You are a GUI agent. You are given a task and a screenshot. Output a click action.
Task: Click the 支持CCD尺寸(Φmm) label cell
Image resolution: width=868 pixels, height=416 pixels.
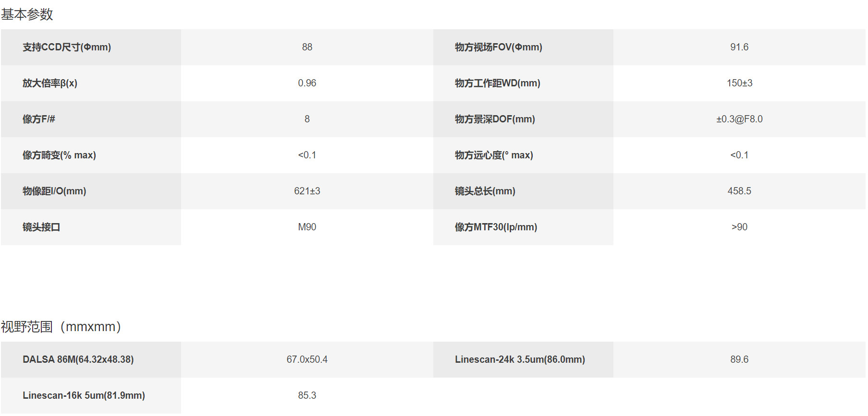(91, 47)
